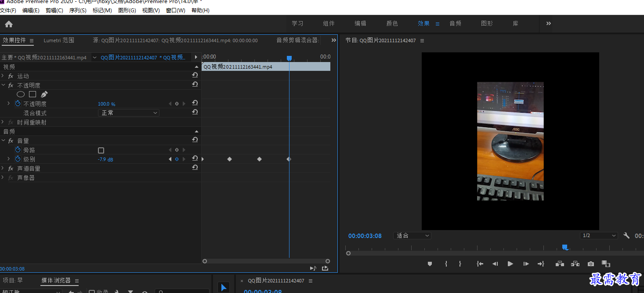Toggle the fx switch for 音量
Screen dimensions: 644x293
click(11, 141)
